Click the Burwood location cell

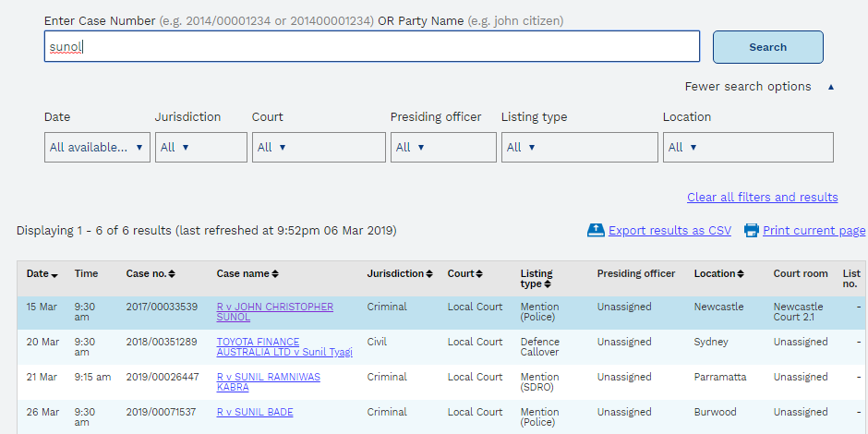pyautogui.click(x=716, y=412)
